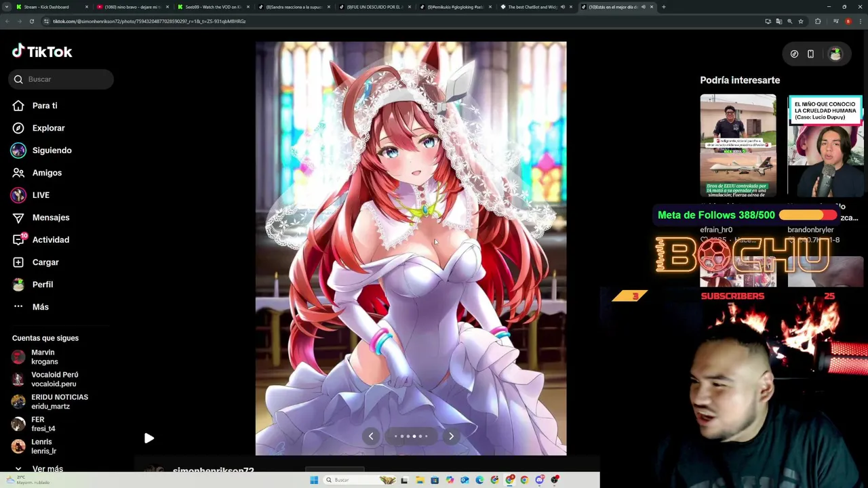The height and width of the screenshot is (488, 868).
Task: Click the TikTok coins icon at top right
Action: 794,54
